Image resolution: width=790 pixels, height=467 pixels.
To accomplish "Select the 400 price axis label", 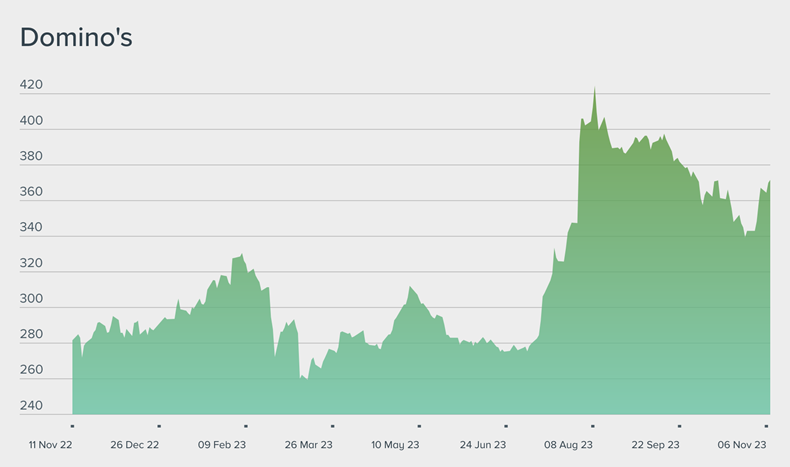I will click(31, 121).
